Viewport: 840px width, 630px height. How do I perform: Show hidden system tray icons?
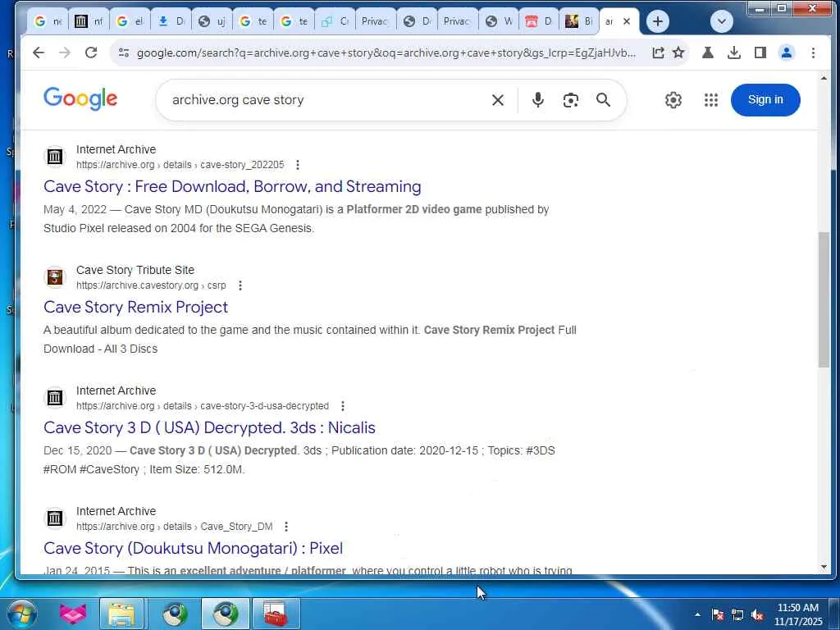[697, 614]
